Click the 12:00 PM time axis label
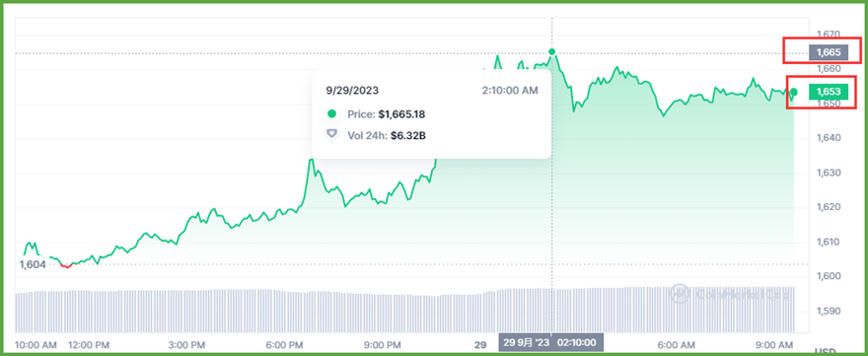 pos(88,344)
